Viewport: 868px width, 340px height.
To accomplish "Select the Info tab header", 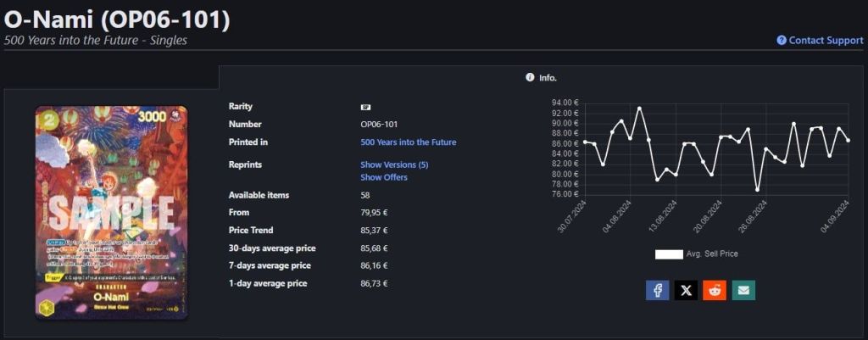I will pos(542,77).
